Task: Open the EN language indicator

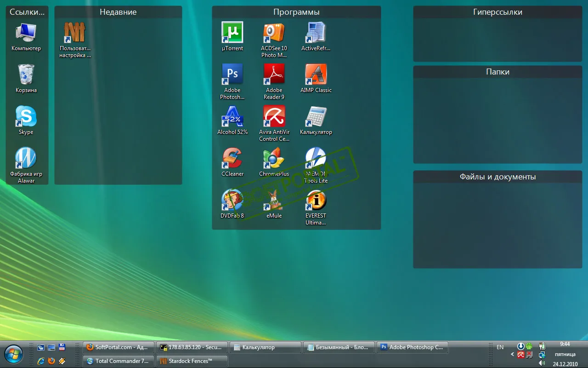Action: [x=500, y=347]
